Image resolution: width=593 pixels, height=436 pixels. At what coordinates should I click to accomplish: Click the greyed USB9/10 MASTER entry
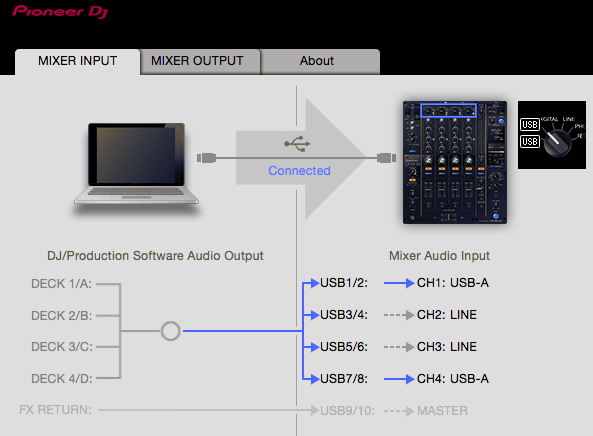point(394,411)
